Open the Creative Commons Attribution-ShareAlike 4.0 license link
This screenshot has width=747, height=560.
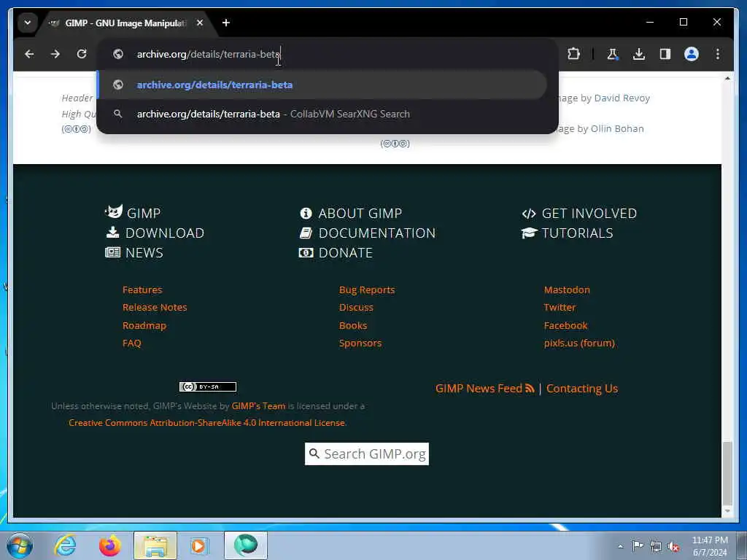pyautogui.click(x=207, y=422)
